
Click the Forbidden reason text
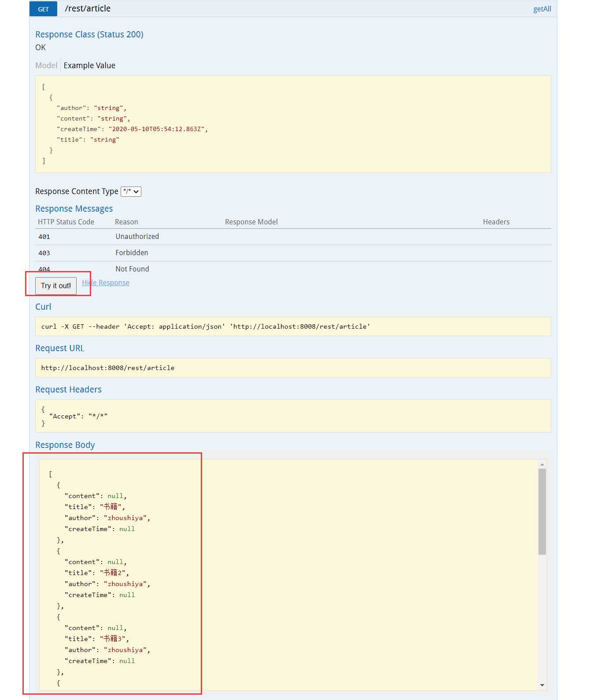(132, 253)
